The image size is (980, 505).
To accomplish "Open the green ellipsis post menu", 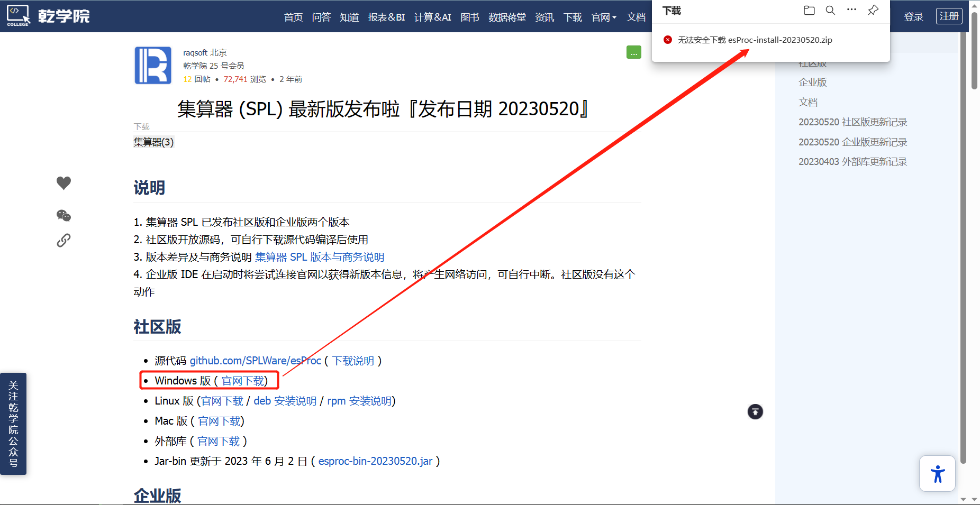I will point(633,52).
